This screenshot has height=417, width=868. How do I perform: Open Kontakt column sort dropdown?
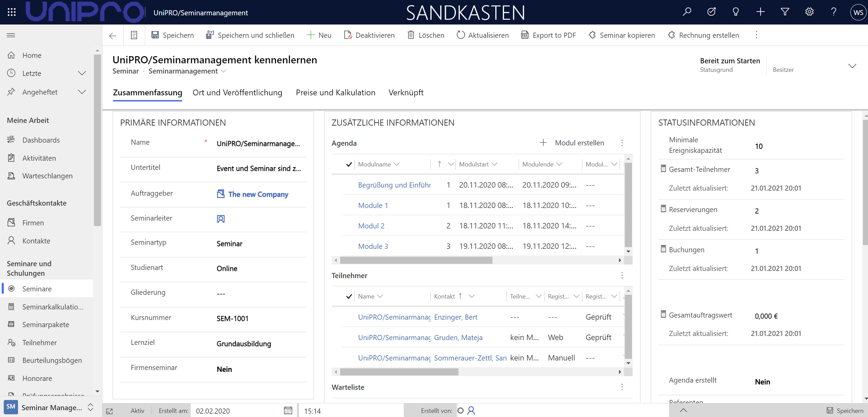[471, 296]
